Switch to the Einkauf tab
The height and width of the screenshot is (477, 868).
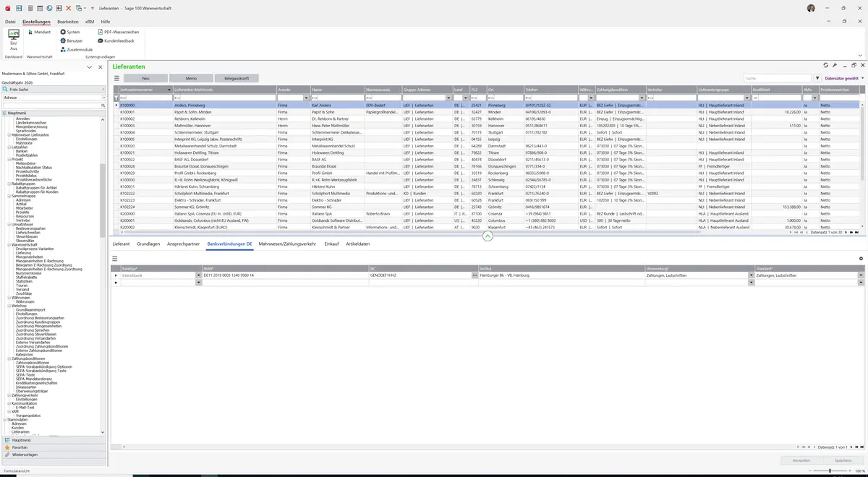coord(331,244)
